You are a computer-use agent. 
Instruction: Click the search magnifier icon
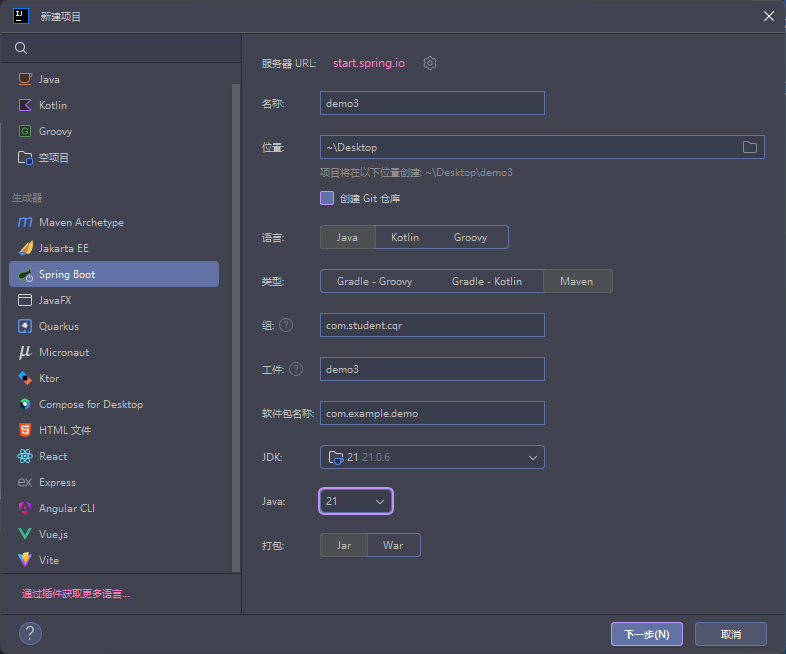[21, 48]
